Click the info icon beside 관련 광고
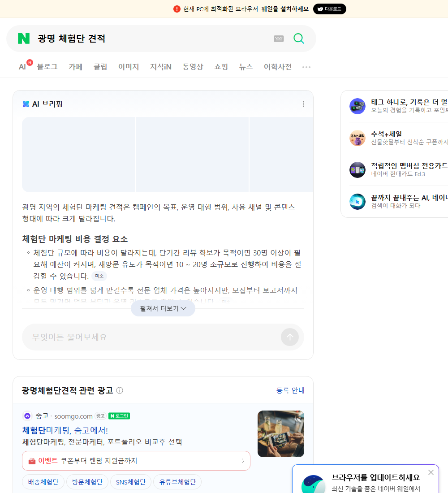Viewport: 448px width, 493px height. point(120,390)
